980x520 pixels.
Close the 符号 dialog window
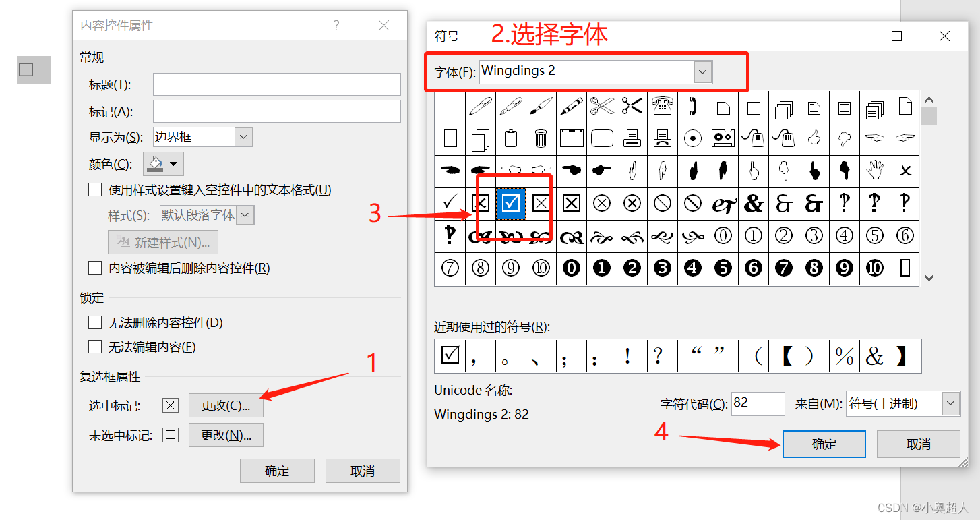click(x=944, y=36)
